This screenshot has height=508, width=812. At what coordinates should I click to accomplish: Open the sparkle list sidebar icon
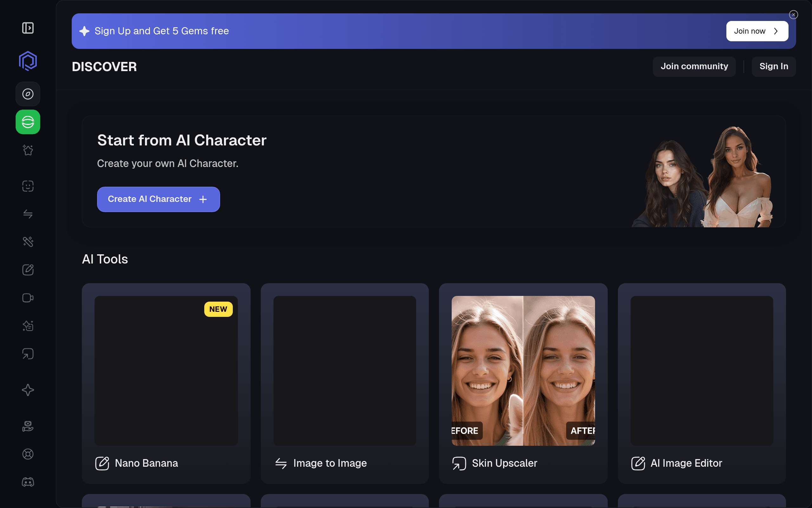click(28, 326)
